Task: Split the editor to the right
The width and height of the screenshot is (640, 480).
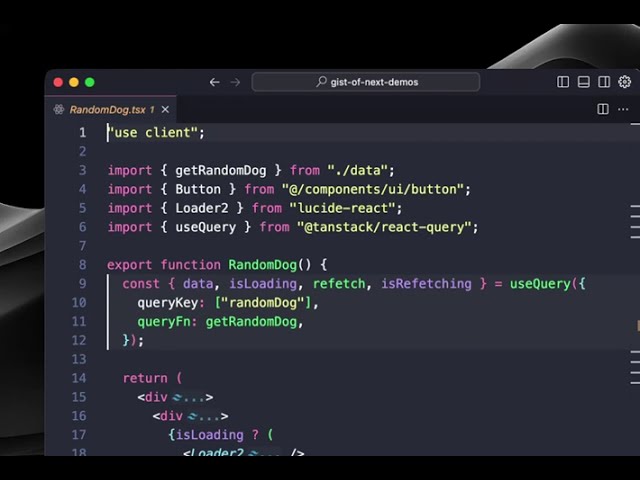Action: [603, 109]
